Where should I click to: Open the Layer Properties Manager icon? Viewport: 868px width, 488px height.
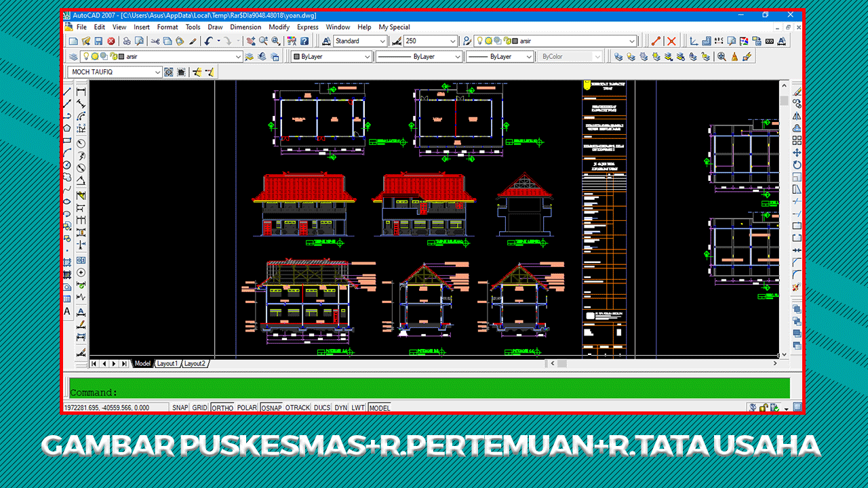73,57
